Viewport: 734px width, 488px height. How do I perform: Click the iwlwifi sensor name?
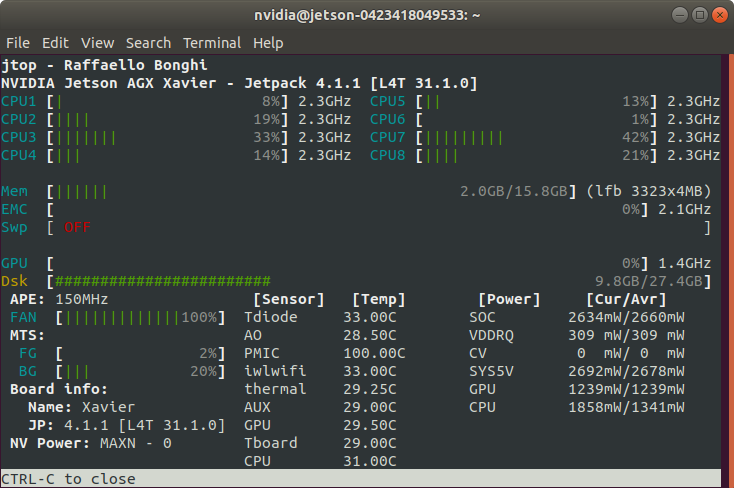click(275, 371)
